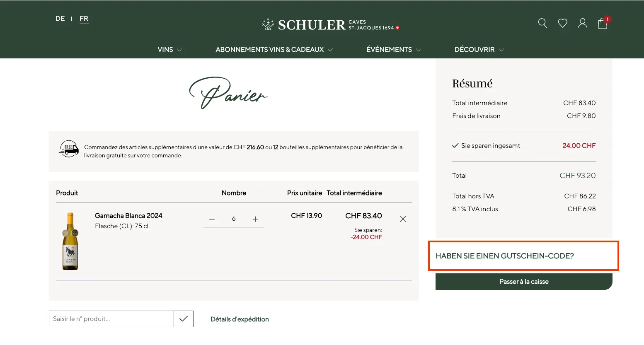The width and height of the screenshot is (644, 345).
Task: Open the HABEN SIE EINEN GUTSCHEIN-CODE link
Action: [x=505, y=256]
